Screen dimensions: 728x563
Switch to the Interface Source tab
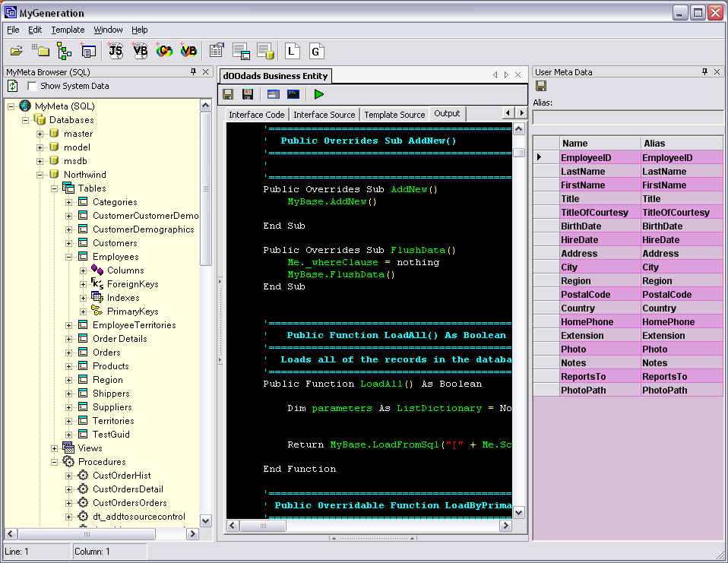coord(324,115)
